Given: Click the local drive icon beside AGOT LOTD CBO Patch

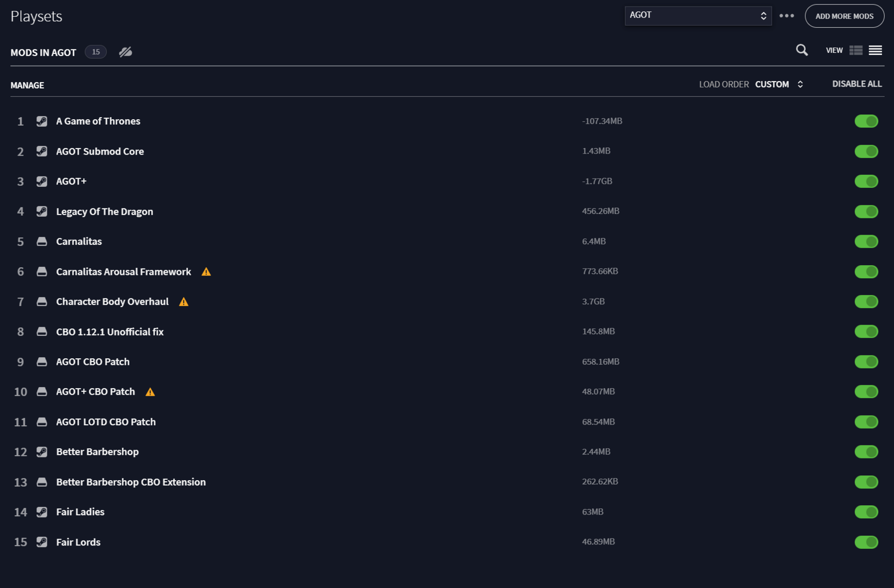Looking at the screenshot, I should [x=42, y=422].
